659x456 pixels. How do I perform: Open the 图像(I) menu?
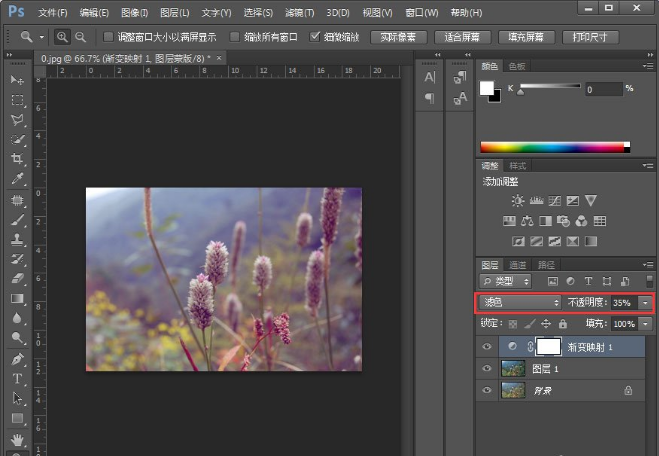pyautogui.click(x=134, y=13)
